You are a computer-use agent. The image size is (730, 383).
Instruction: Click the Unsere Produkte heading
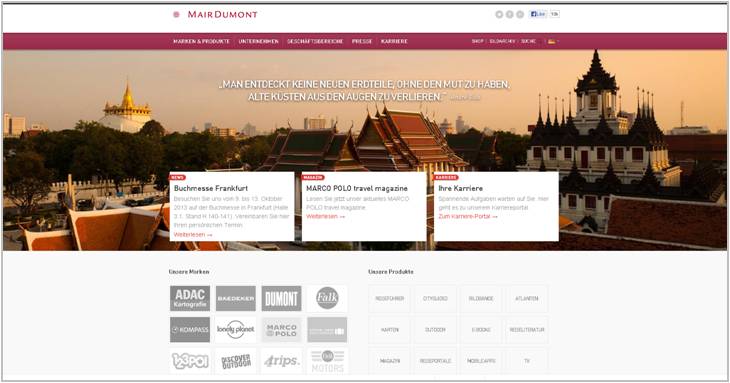coord(391,272)
